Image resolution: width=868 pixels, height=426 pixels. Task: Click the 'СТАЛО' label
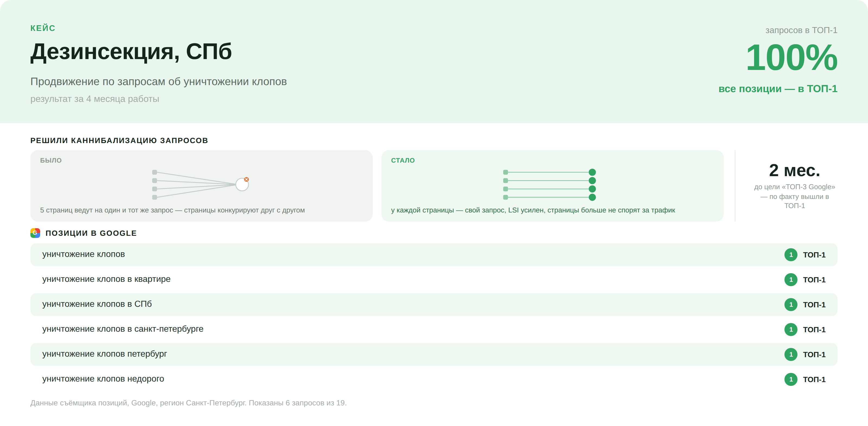[403, 161]
